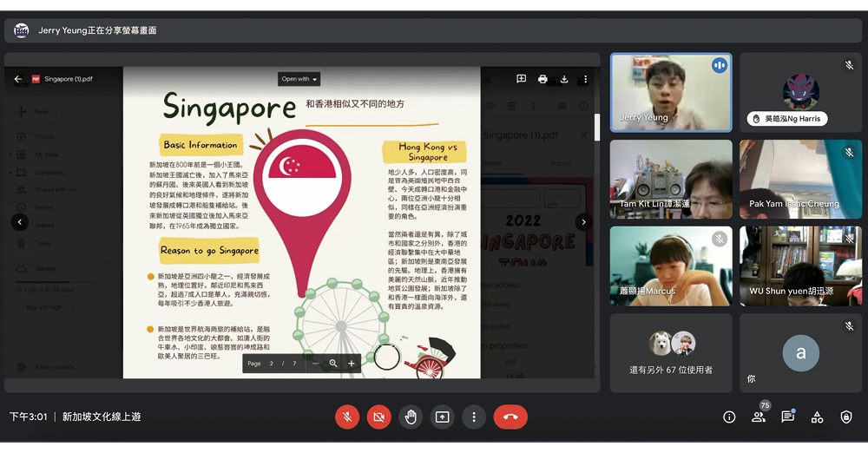Click the trash icon in Drive toolbar
The height and width of the screenshot is (453, 868).
click(x=512, y=106)
